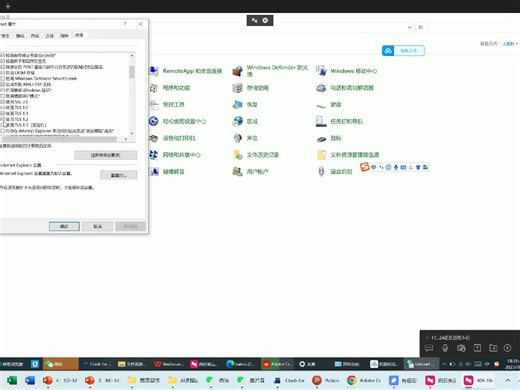
Task: Toggle the 使用 TLS 1.2 checkbox
Action: click(x=2, y=119)
